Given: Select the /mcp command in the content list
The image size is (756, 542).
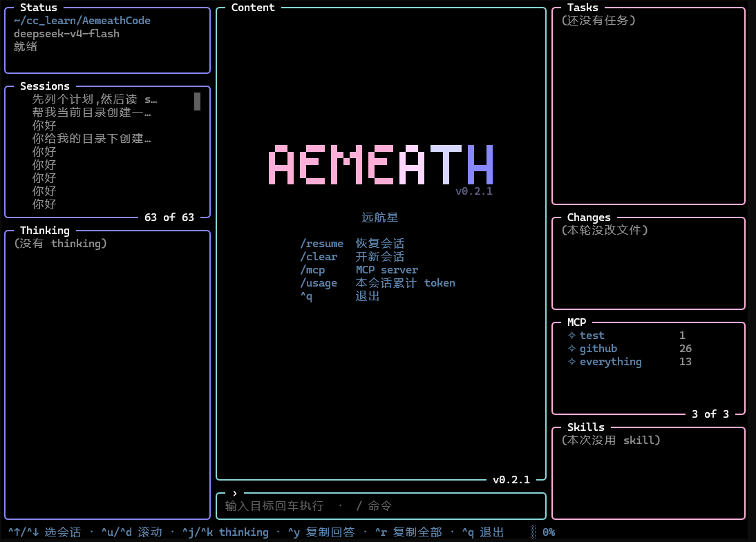Looking at the screenshot, I should click(x=312, y=270).
